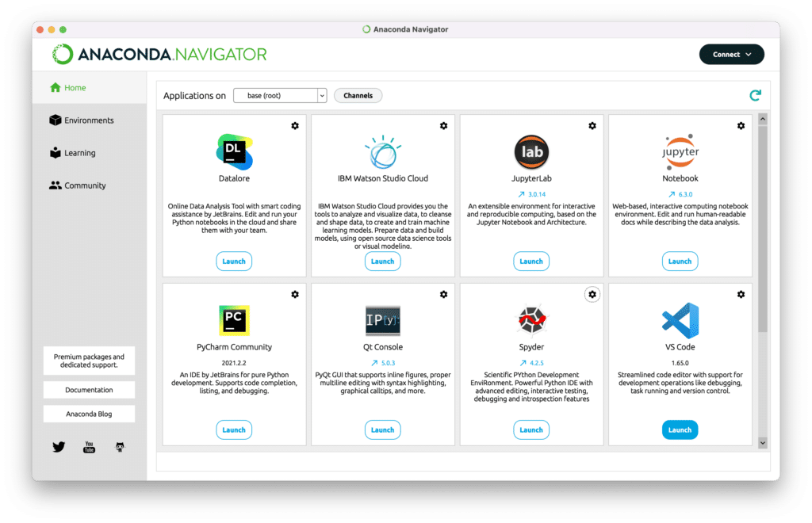Open the Documentation link

(89, 390)
